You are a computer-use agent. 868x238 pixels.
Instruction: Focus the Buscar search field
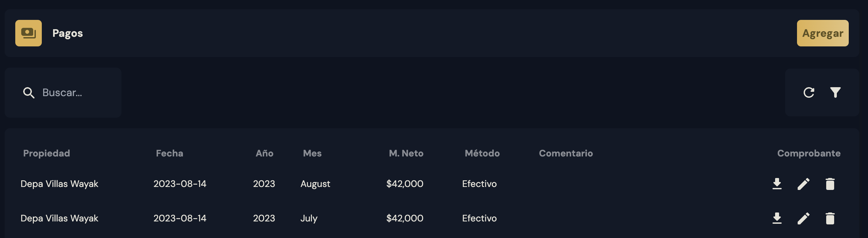click(x=78, y=92)
